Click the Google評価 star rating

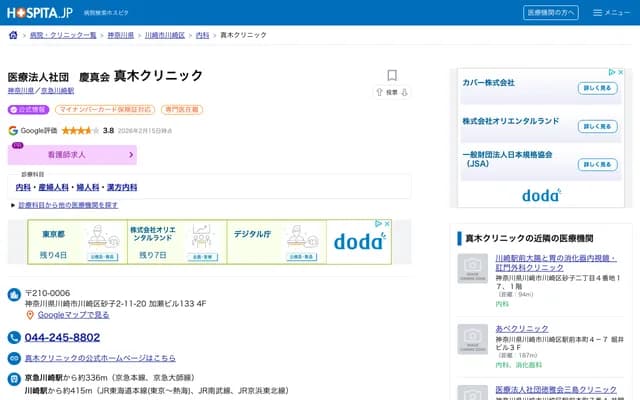(x=80, y=130)
